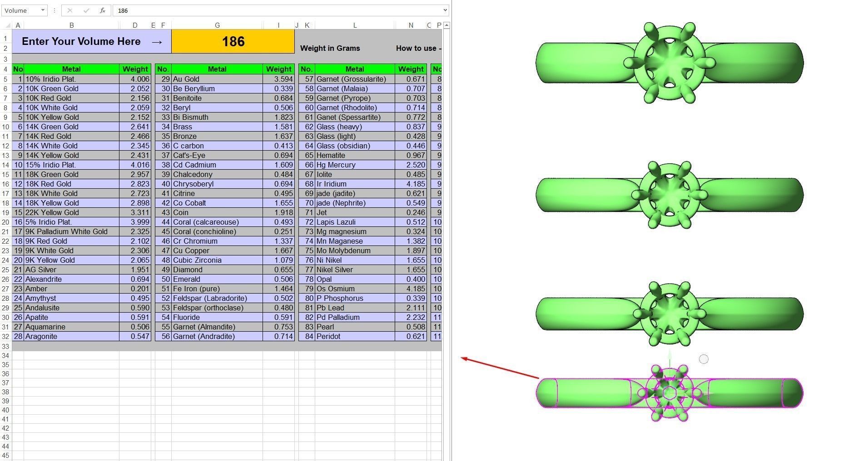Viewport: 868px width, 461px height.
Task: Select the '18K Yellow Gold' cell
Action: [71, 203]
